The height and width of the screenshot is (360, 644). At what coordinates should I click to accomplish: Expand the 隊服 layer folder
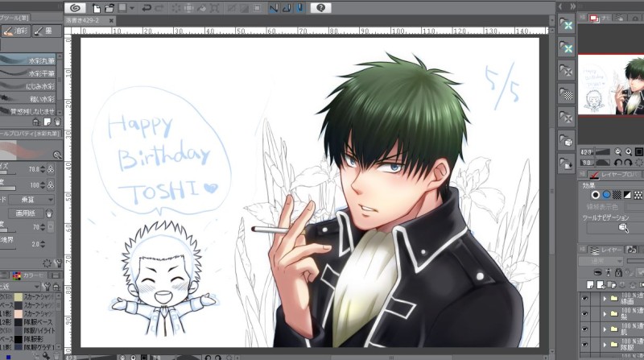pos(605,345)
